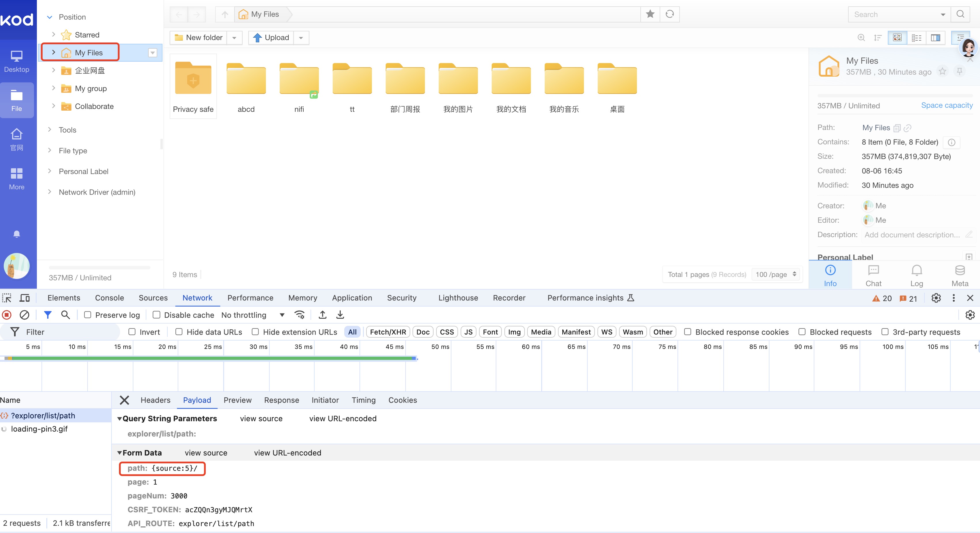This screenshot has width=980, height=533.
Task: Open the Upload dropdown arrow
Action: 301,38
